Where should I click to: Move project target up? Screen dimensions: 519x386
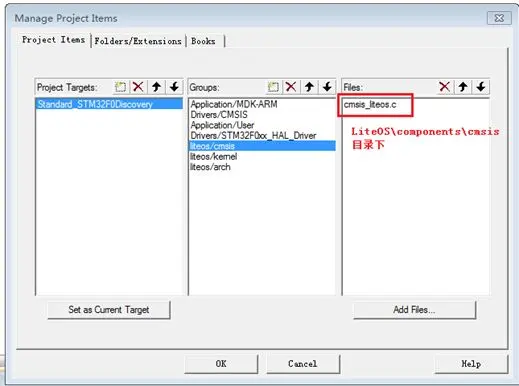(x=156, y=87)
